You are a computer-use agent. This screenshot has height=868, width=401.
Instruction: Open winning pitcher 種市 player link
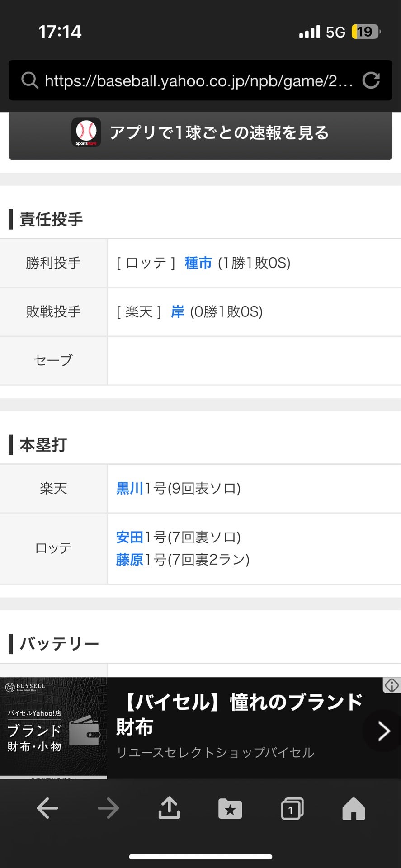(198, 263)
